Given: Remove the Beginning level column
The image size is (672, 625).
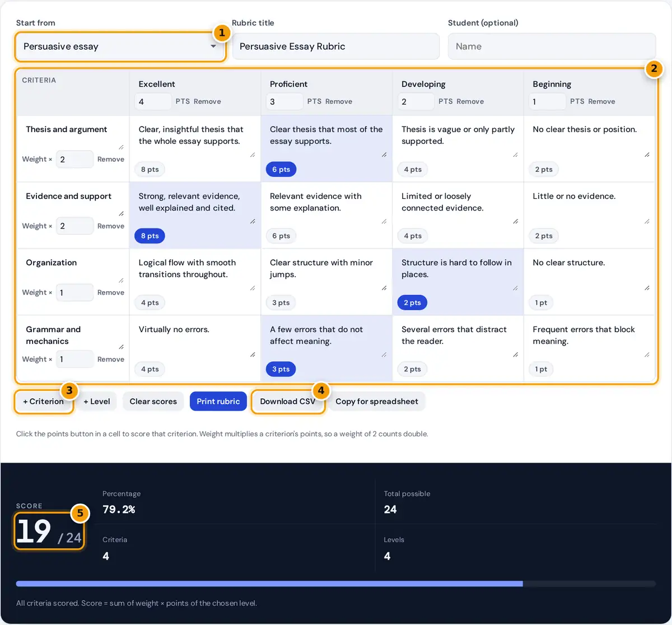Looking at the screenshot, I should coord(601,101).
